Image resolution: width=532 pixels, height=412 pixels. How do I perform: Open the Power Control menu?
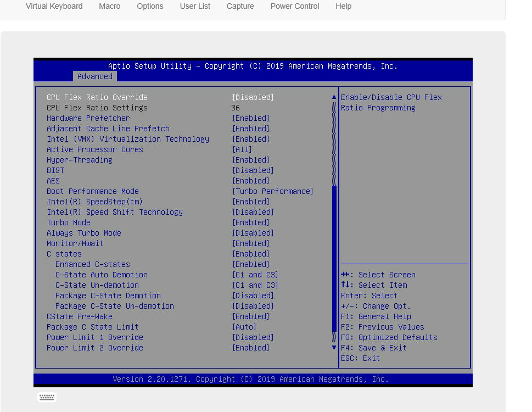(295, 6)
